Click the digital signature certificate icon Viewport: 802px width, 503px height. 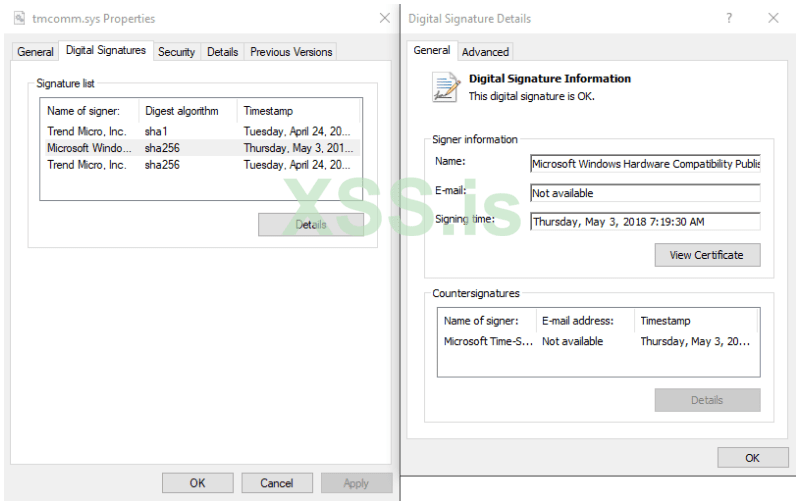(445, 87)
